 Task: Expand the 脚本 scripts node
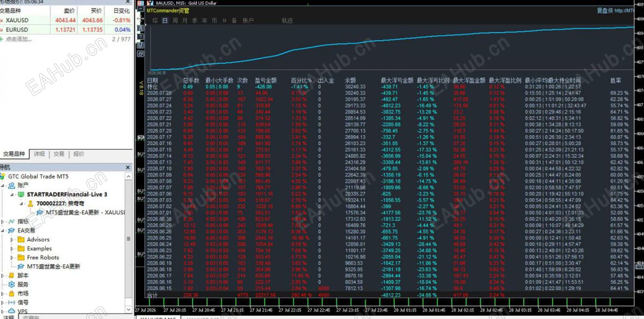click(x=3, y=275)
